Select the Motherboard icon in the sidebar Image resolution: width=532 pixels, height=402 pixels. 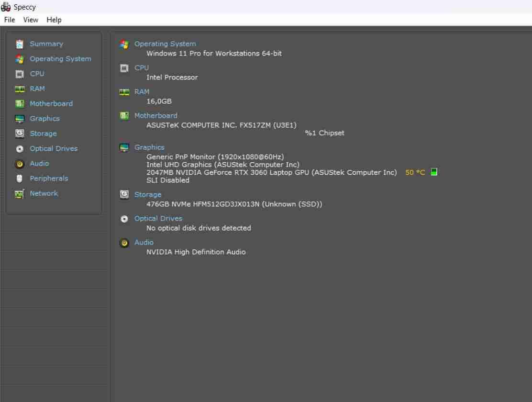[20, 103]
